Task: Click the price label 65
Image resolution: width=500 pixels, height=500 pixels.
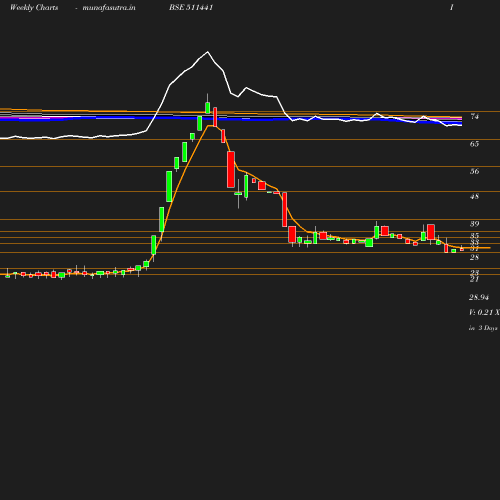Action: click(x=474, y=144)
